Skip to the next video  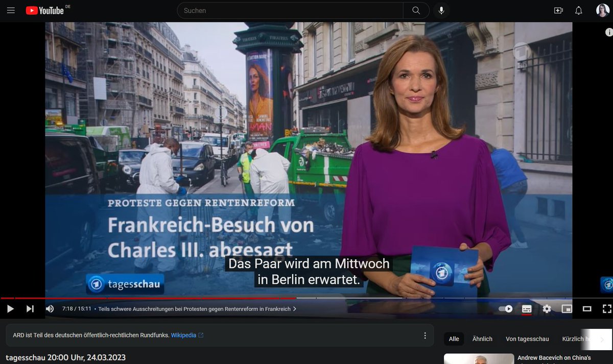[x=30, y=308]
